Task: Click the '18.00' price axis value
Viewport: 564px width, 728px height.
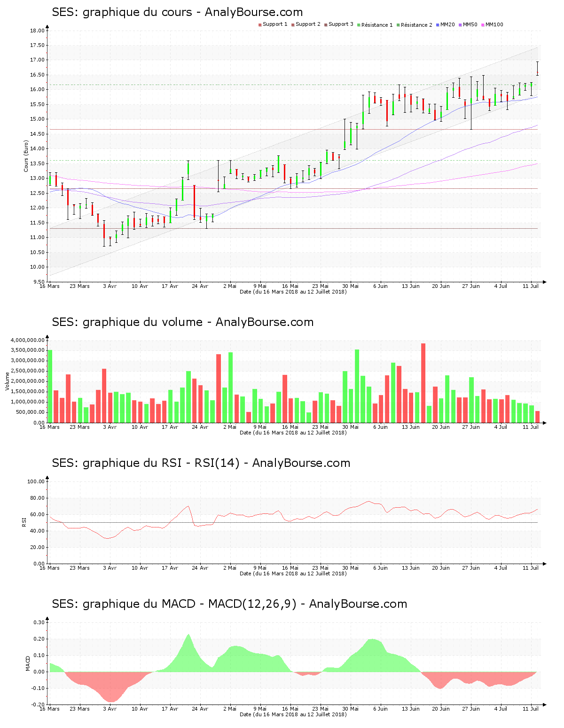Action: (x=37, y=31)
